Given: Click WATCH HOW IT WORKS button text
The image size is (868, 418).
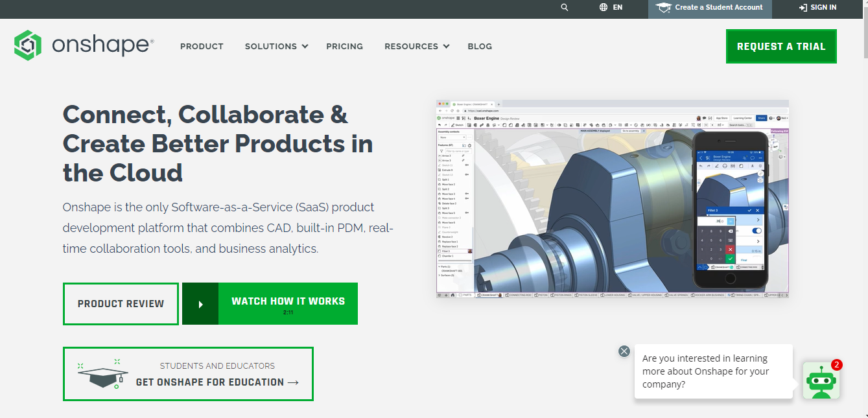Looking at the screenshot, I should [x=288, y=301].
